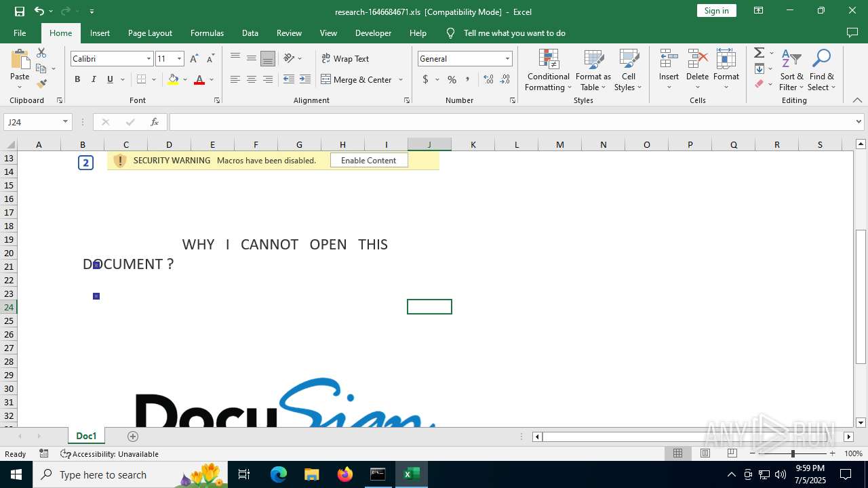
Task: Open Ribbon Display Options icon
Action: pyautogui.click(x=759, y=11)
